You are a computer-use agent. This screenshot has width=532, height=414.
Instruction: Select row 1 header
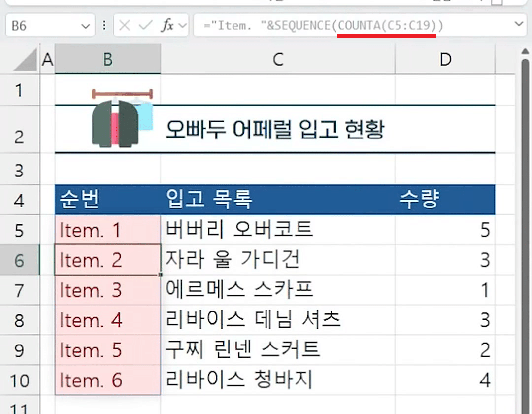(x=20, y=90)
